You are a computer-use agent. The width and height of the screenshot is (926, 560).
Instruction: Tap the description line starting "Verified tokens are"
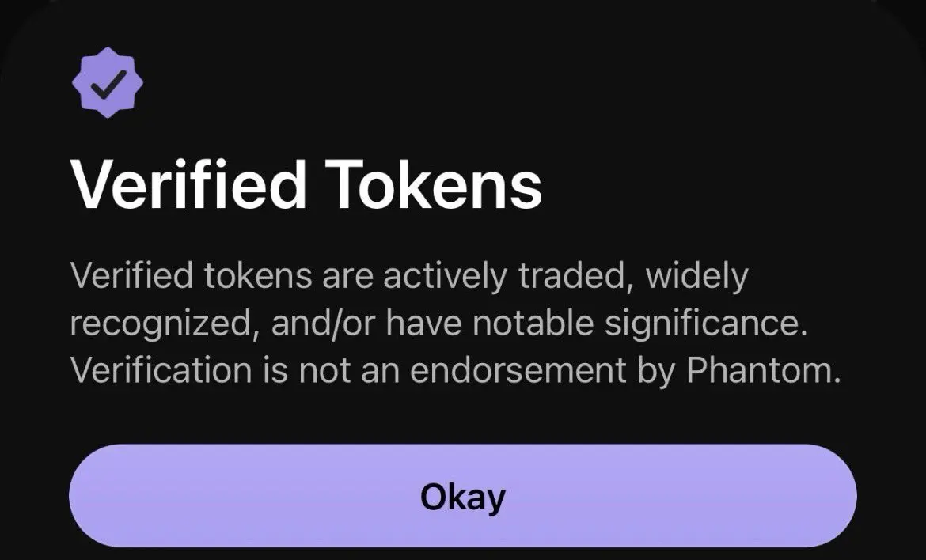coord(409,276)
